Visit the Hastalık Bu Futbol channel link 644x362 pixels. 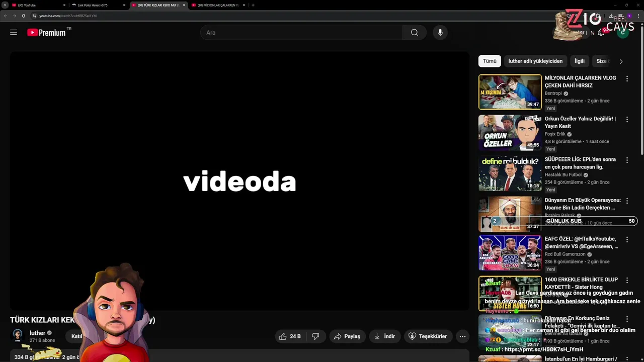click(563, 175)
